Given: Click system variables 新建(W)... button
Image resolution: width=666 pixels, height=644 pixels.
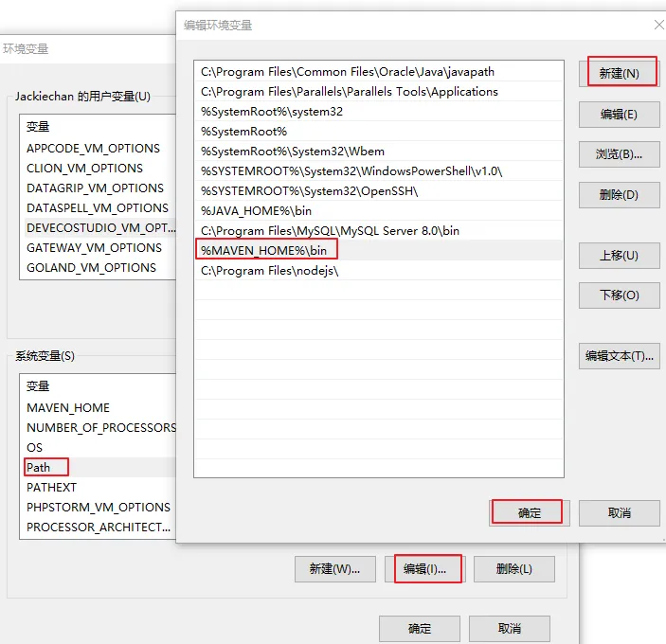Looking at the screenshot, I should tap(335, 569).
